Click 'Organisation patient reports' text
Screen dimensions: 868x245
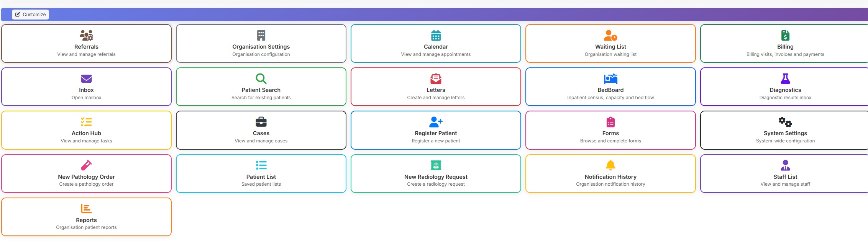86,227
